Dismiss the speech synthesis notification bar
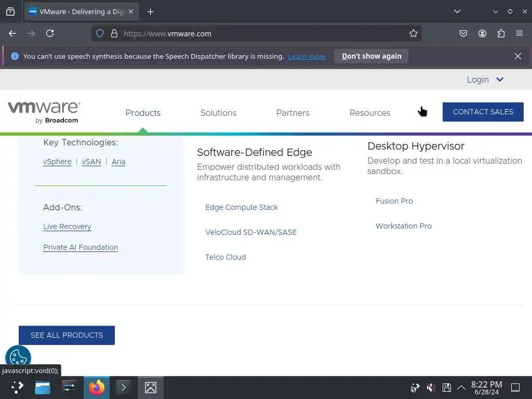The image size is (532, 399). pyautogui.click(x=518, y=56)
